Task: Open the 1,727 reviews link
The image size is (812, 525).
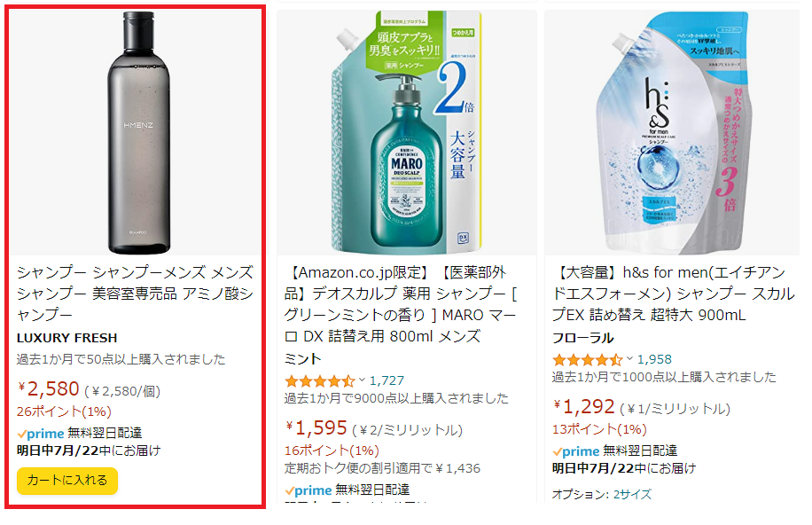Action: coord(386,381)
